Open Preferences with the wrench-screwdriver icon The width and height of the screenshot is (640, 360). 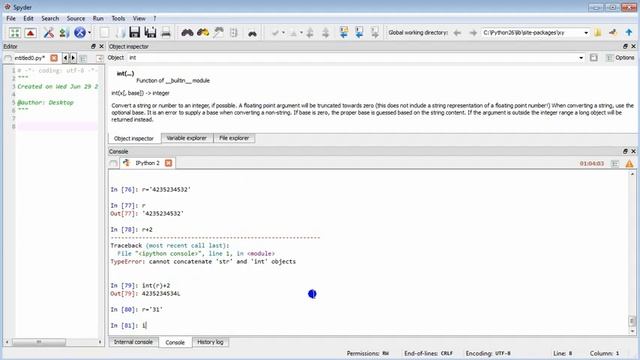[49, 33]
